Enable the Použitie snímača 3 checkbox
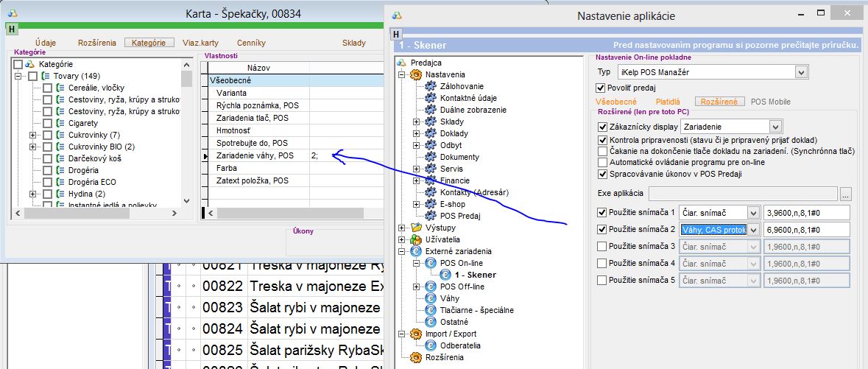Screen dimensions: 868x369 tap(602, 246)
